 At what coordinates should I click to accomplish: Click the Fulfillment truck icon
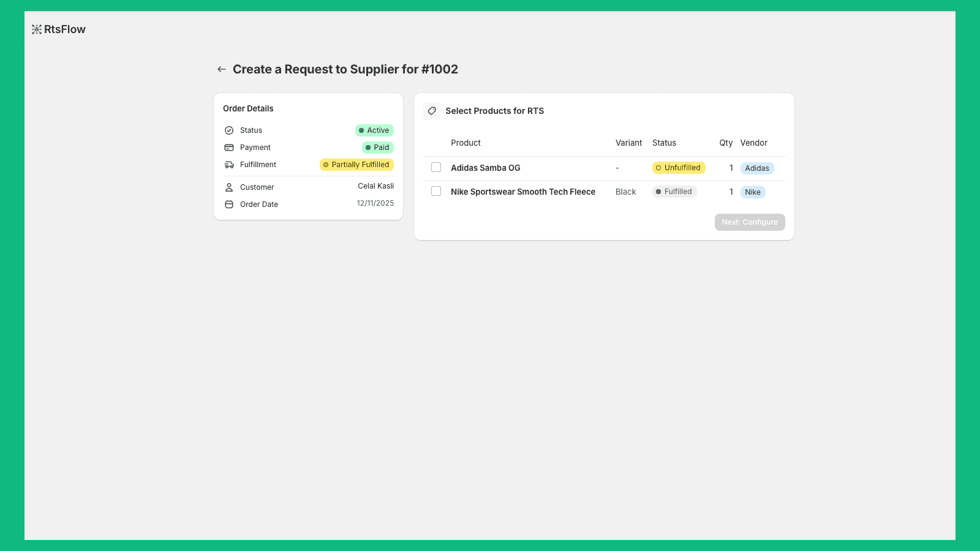click(229, 165)
